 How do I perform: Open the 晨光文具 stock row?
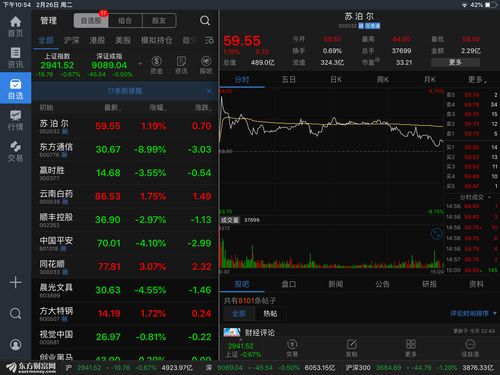pos(125,290)
